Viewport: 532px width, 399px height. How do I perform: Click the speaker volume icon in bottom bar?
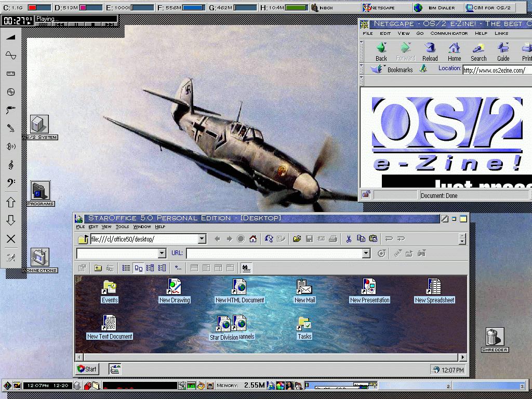182,385
